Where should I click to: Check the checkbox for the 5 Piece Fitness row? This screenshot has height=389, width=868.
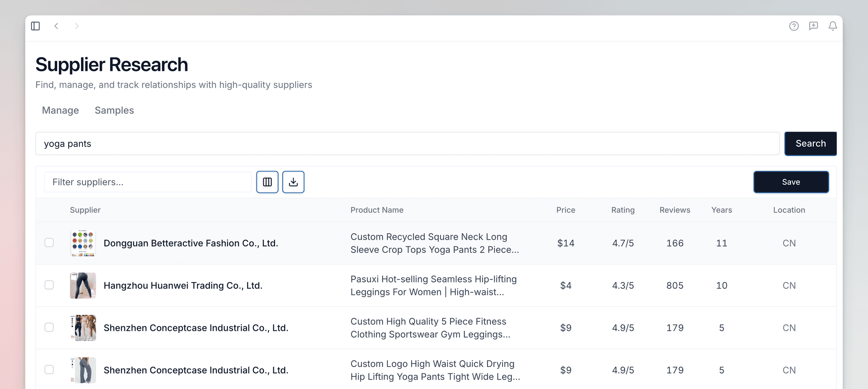coord(49,327)
